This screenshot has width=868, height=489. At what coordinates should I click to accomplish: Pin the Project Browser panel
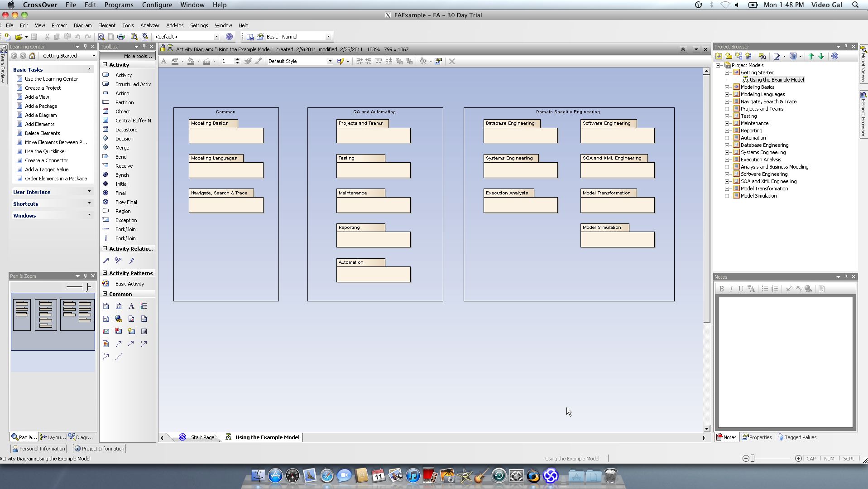[x=846, y=47]
